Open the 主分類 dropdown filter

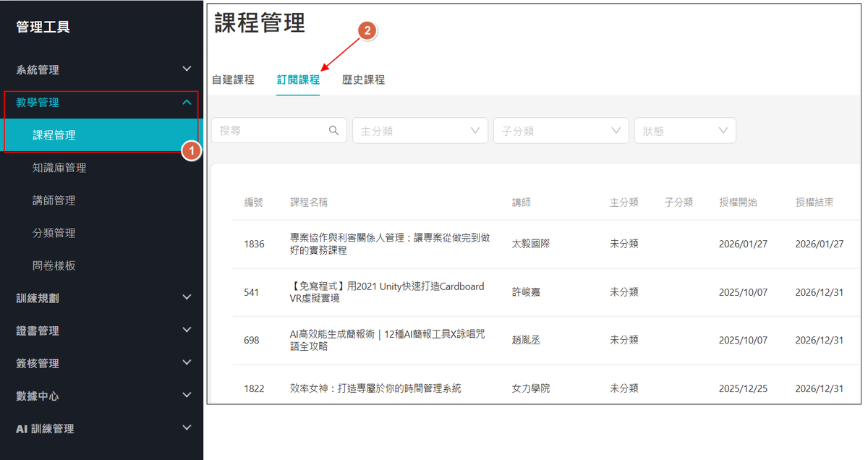tap(420, 131)
